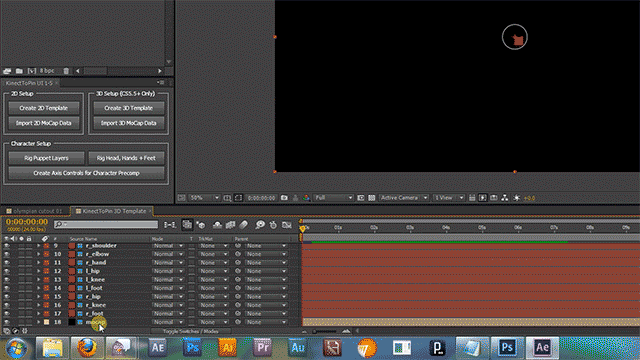Screen dimensions: 640x360
Task: Open Parent dropdown for r_hand layer
Action: tap(266, 263)
